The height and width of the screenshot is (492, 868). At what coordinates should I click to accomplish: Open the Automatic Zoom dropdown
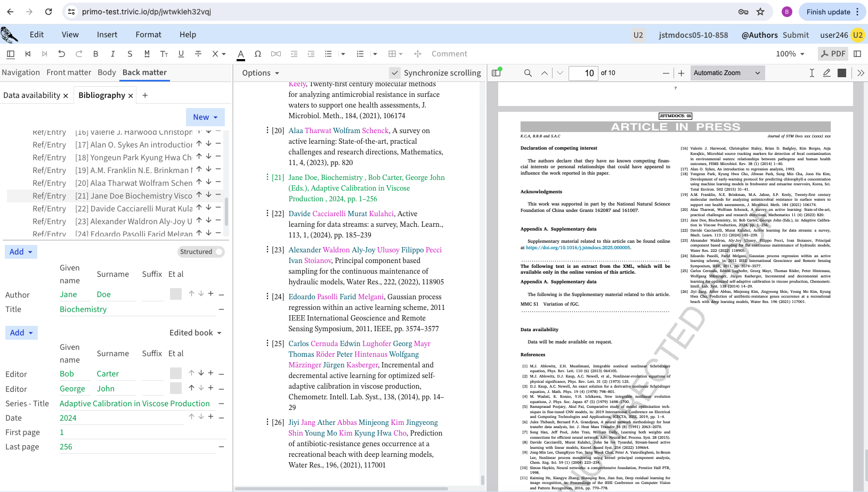point(727,73)
